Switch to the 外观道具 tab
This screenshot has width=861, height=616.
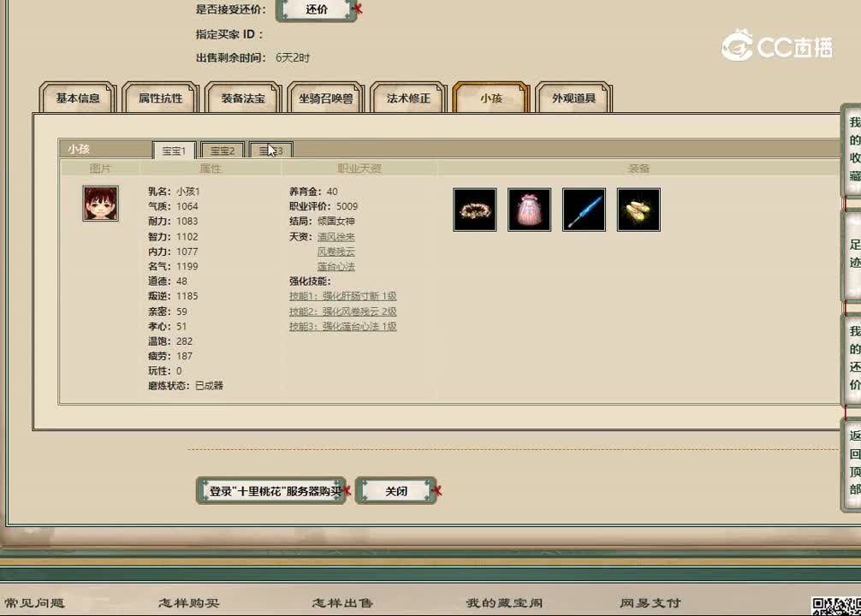(x=574, y=98)
